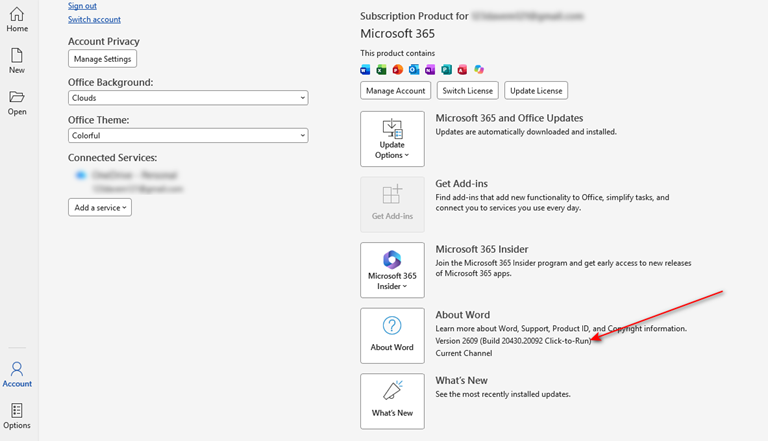This screenshot has height=441, width=768.
Task: Open the Update Options menu
Action: tap(392, 139)
